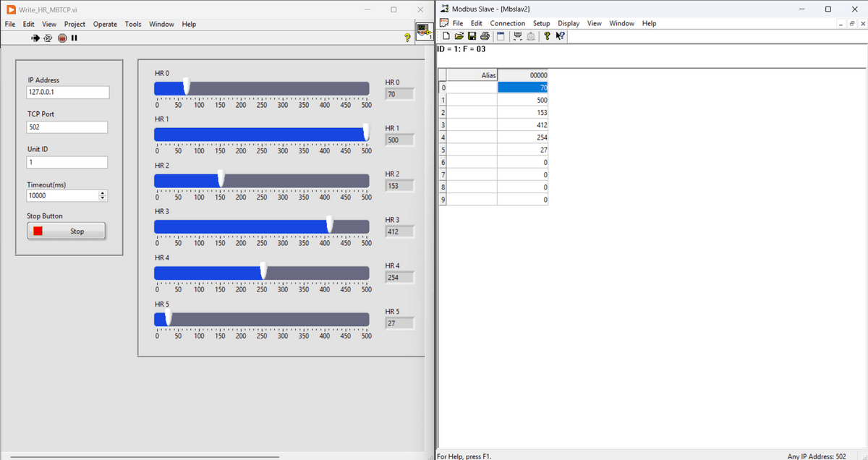Click the Alias cell of row 5

click(472, 150)
